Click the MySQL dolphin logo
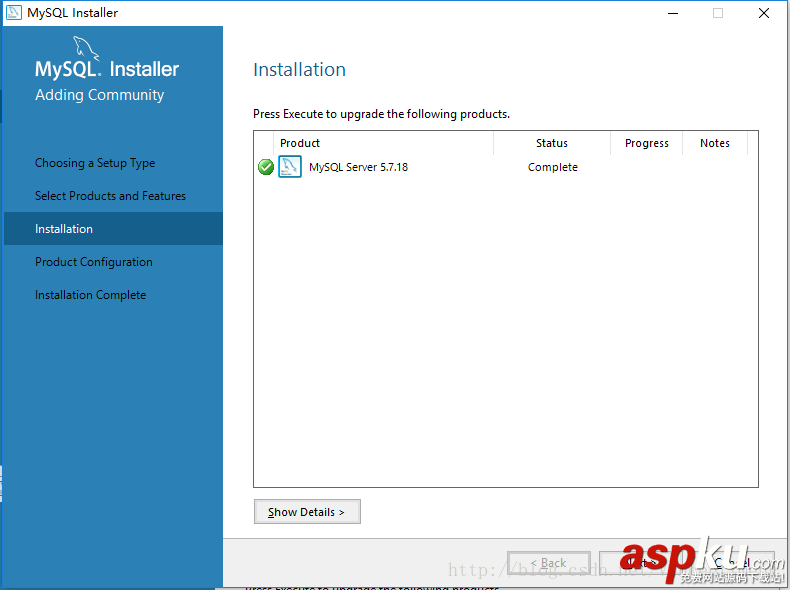Viewport: 790px width, 590px height. [x=86, y=48]
